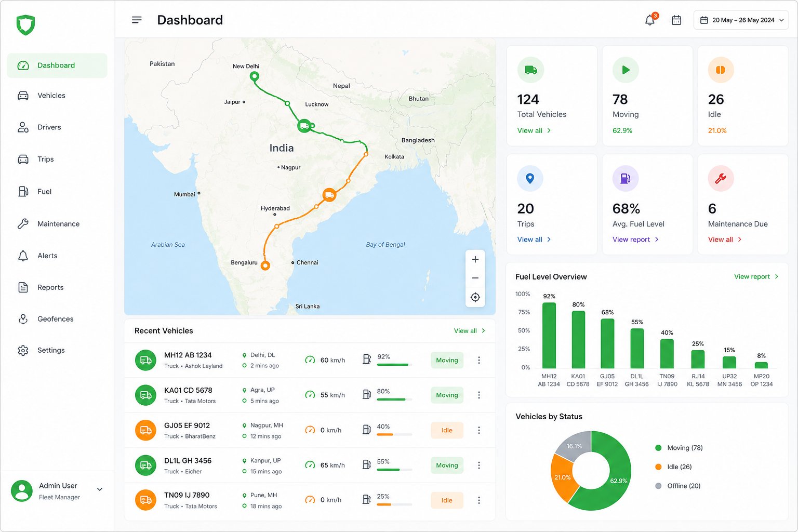
Task: Click View all under Total Vehicles
Action: pos(534,130)
